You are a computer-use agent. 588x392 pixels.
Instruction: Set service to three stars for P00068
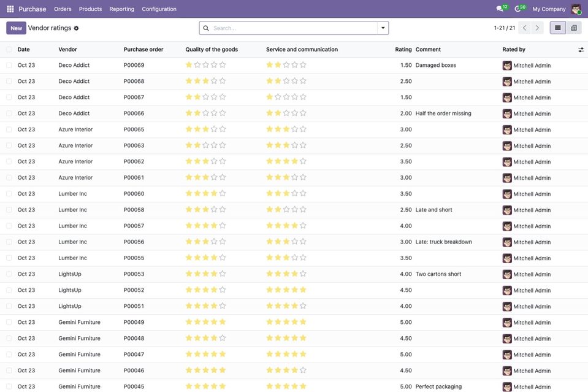[286, 81]
